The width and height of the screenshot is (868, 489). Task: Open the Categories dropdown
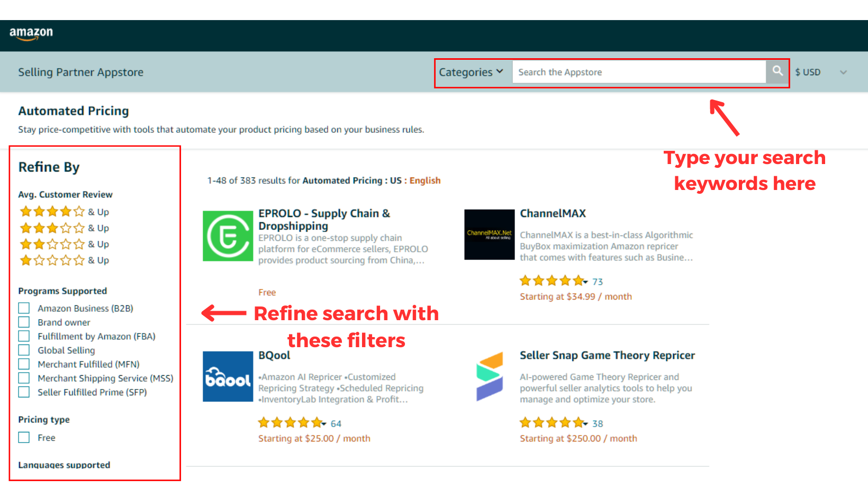click(x=471, y=72)
